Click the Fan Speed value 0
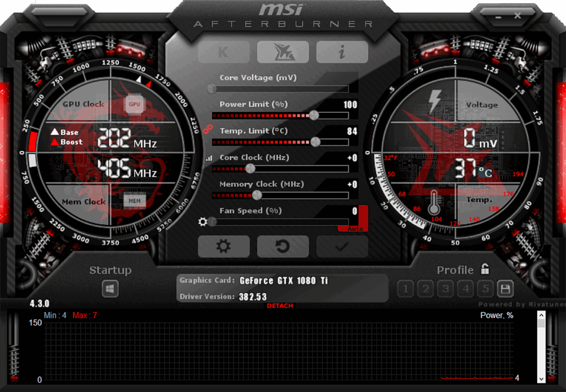Image resolution: width=566 pixels, height=392 pixels. [x=355, y=211]
